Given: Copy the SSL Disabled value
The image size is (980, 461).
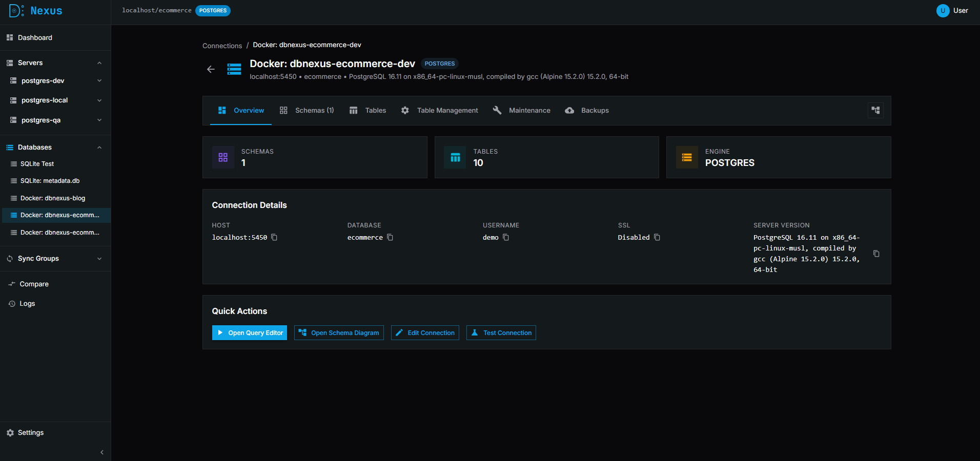Looking at the screenshot, I should 657,237.
